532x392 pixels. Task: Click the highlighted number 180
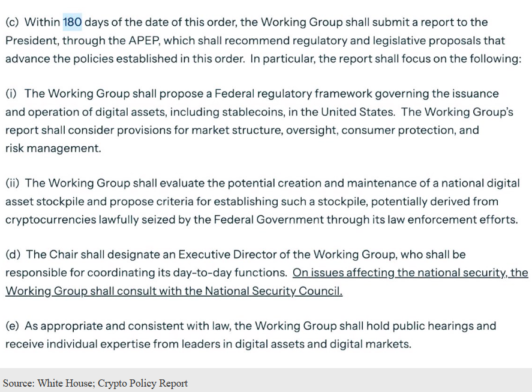point(73,22)
